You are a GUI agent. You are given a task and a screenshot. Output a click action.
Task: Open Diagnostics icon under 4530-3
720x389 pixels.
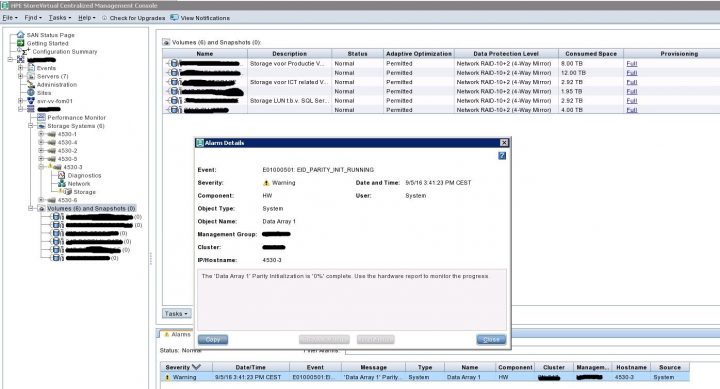pos(61,175)
